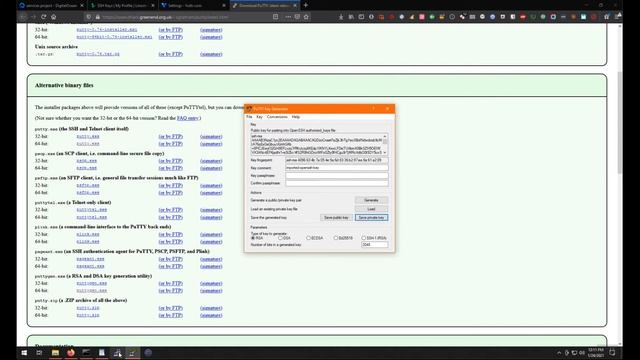Open the page actions three-dot menu
Viewport: 640px width, 360px height.
288,17
